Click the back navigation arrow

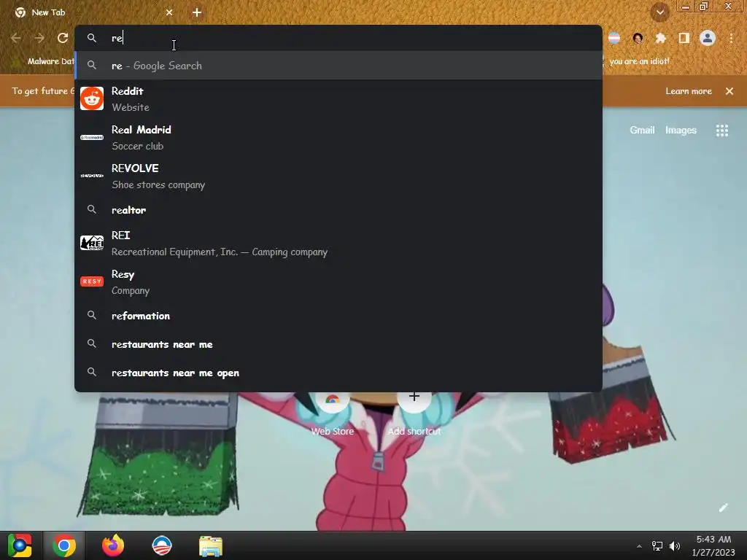(16, 38)
